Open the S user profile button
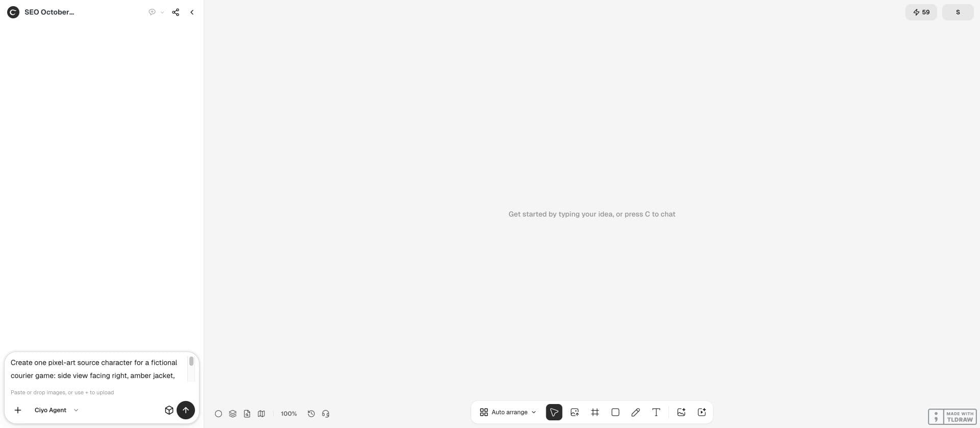Image resolution: width=980 pixels, height=428 pixels. pos(958,12)
